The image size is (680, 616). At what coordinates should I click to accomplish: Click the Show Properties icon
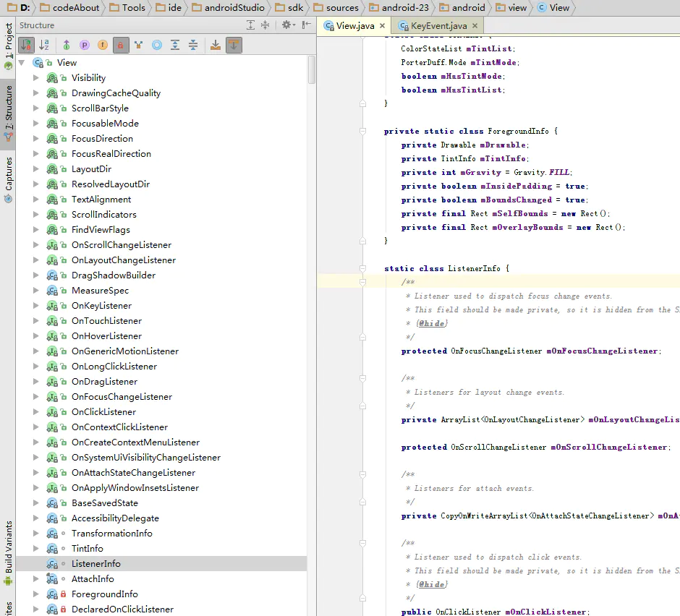click(x=85, y=45)
